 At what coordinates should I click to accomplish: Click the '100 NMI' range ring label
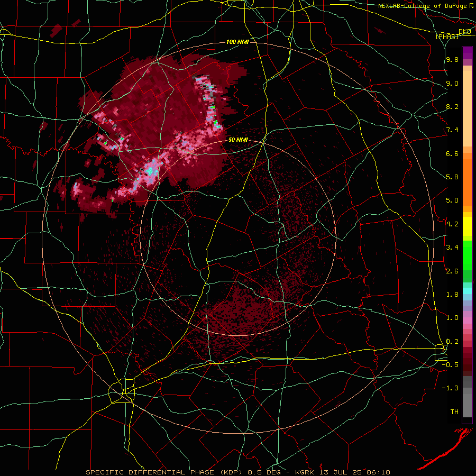[x=237, y=42]
